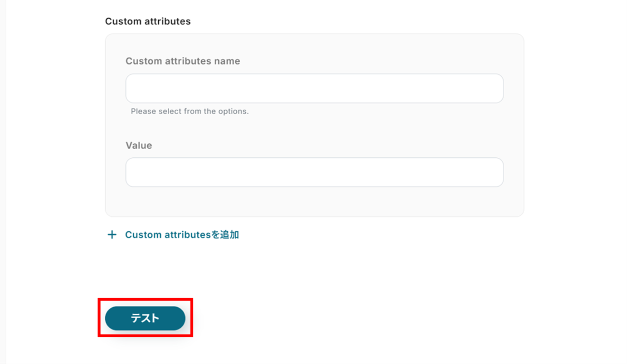Click the Custom attributesを追加 link text
Viewport: 627px width, 364px height.
pyautogui.click(x=181, y=235)
